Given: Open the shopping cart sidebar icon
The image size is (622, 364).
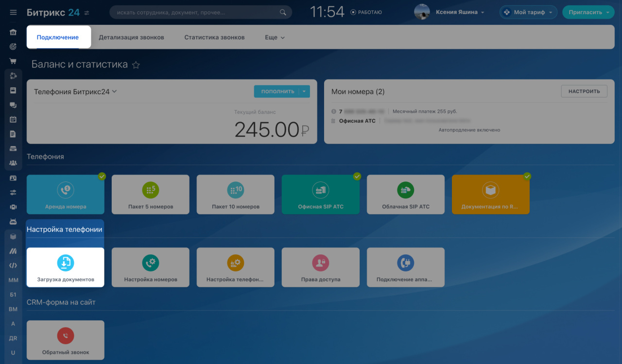Looking at the screenshot, I should click(x=13, y=61).
